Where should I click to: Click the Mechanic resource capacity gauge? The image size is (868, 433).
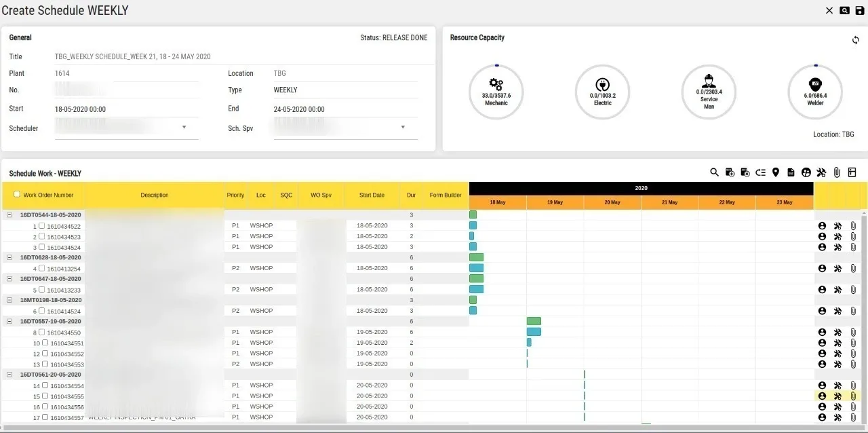coord(496,92)
